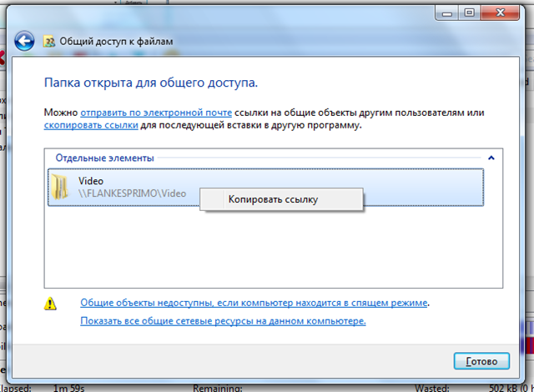534x392 pixels.
Task: Open the отправить по электронной почте link
Action: coord(156,113)
